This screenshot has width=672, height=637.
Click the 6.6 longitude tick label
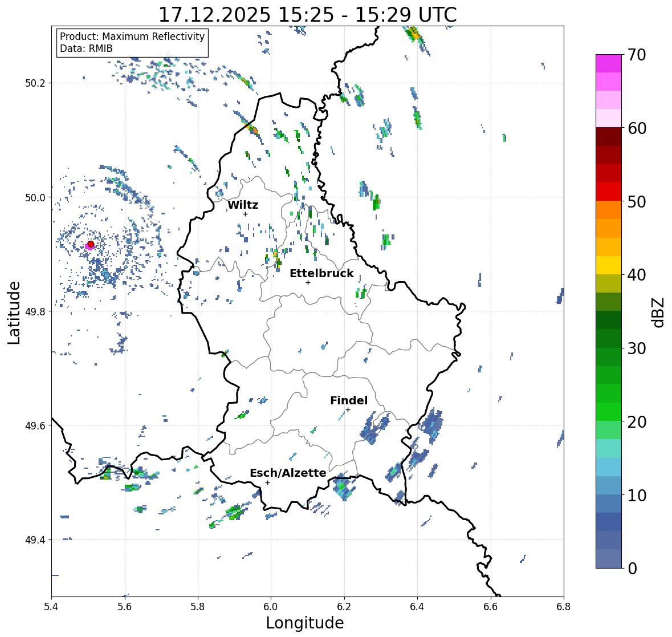(491, 607)
